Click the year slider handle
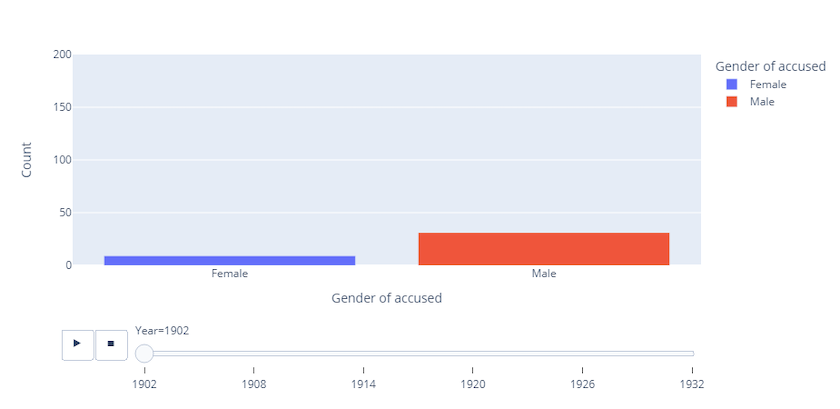Image resolution: width=840 pixels, height=409 pixels. pyautogui.click(x=144, y=353)
